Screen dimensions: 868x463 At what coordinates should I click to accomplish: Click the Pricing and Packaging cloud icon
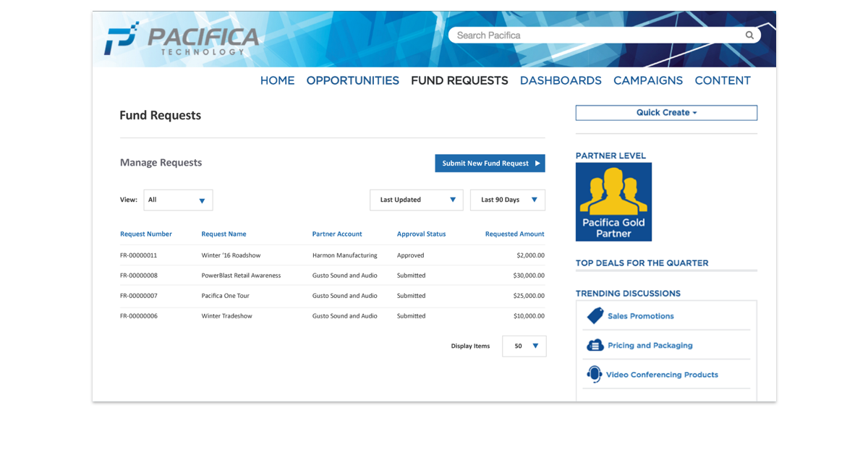595,345
